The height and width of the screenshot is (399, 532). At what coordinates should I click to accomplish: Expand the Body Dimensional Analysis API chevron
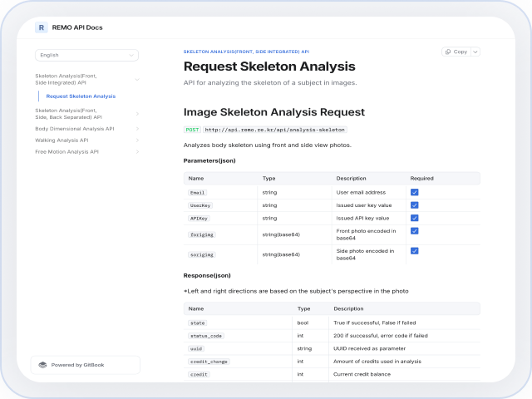tap(137, 129)
